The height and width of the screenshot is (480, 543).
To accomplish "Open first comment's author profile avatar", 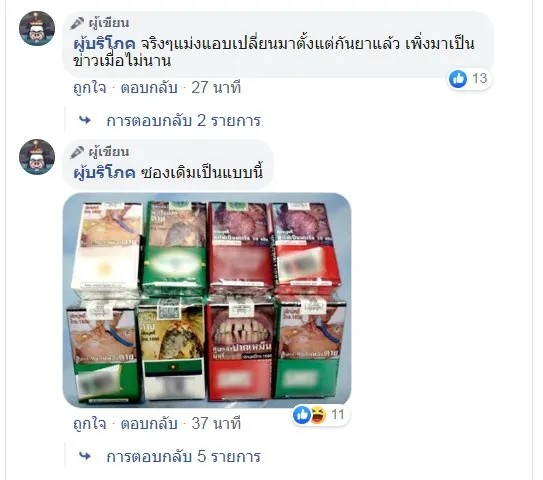I will 37,28.
